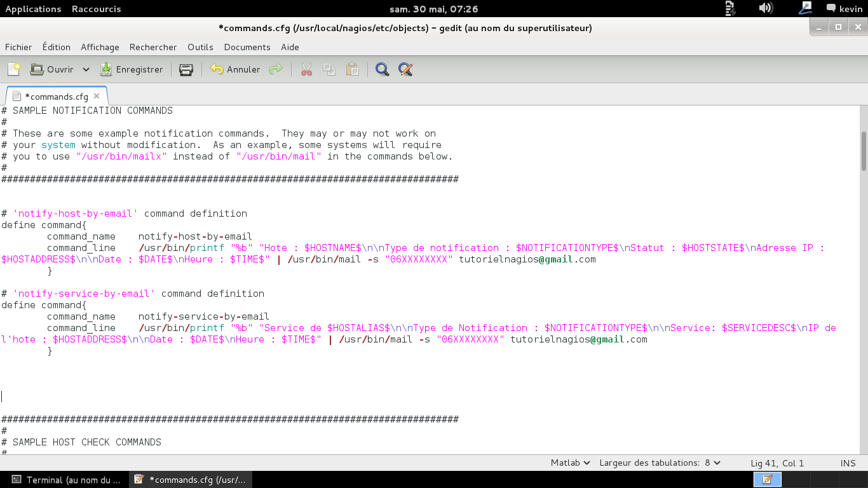The width and height of the screenshot is (868, 488).
Task: Click the Ouvrir open file button
Action: point(52,69)
